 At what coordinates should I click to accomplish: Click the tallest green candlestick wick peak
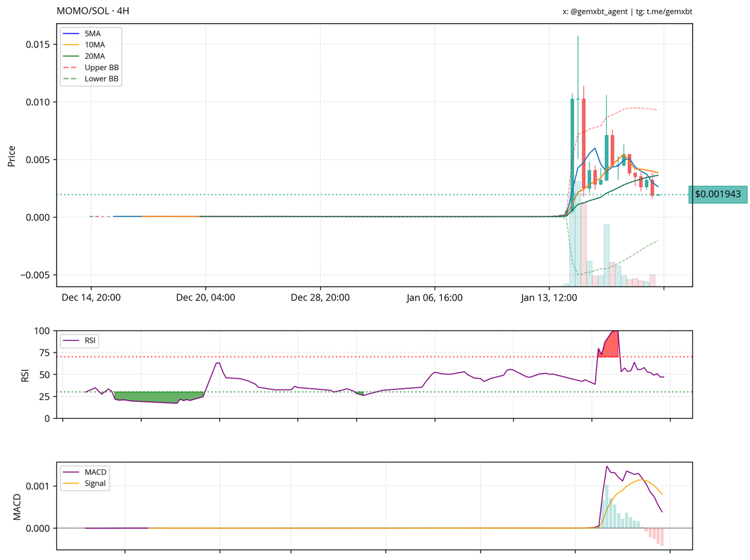tap(577, 37)
